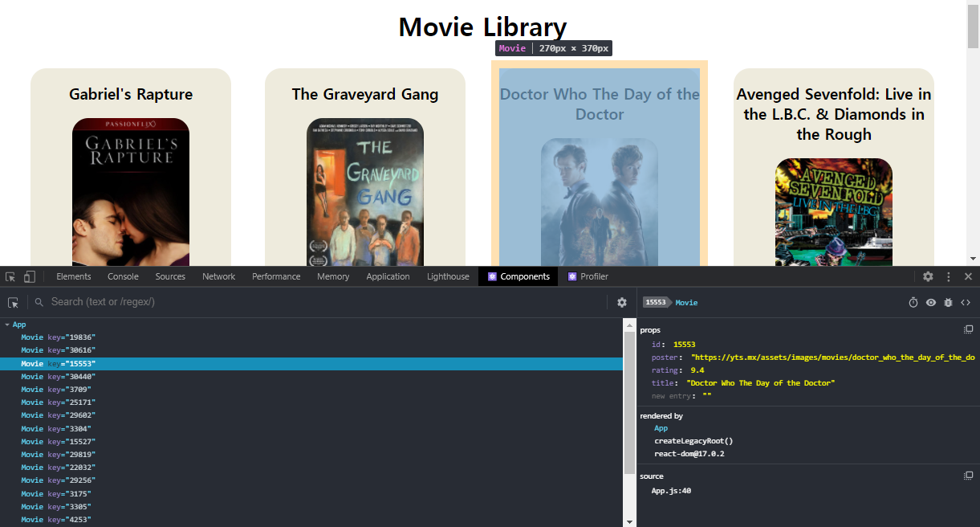980x527 pixels.
Task: Switch to the Console tab
Action: pos(124,276)
